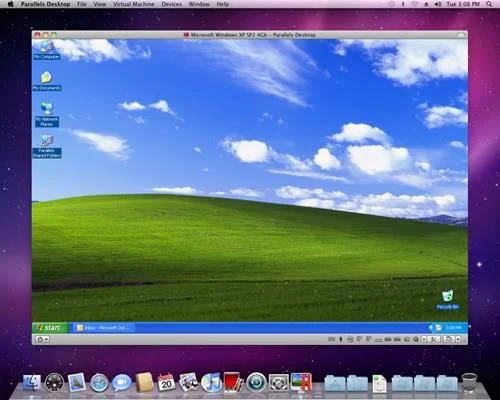The width and height of the screenshot is (500, 400).
Task: Open Photo Booth in the Dock
Action: (234, 382)
